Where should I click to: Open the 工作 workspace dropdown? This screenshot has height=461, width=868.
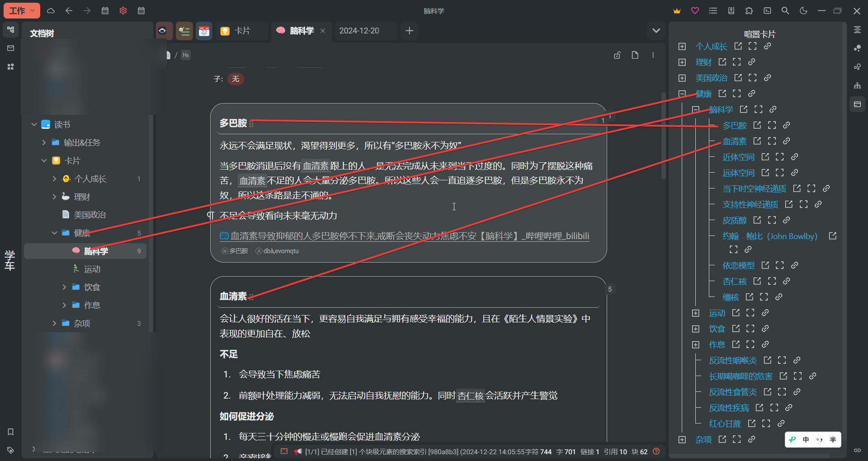coord(22,11)
